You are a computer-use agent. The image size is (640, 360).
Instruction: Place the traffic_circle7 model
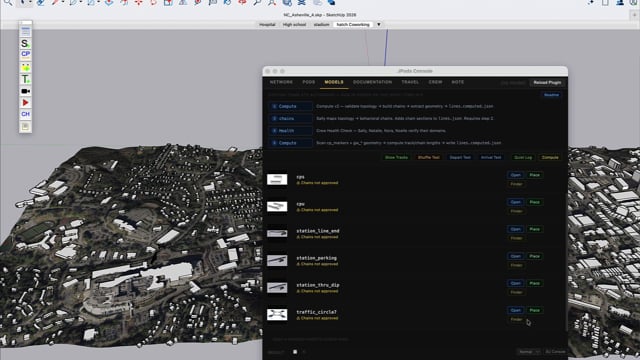[x=534, y=310]
